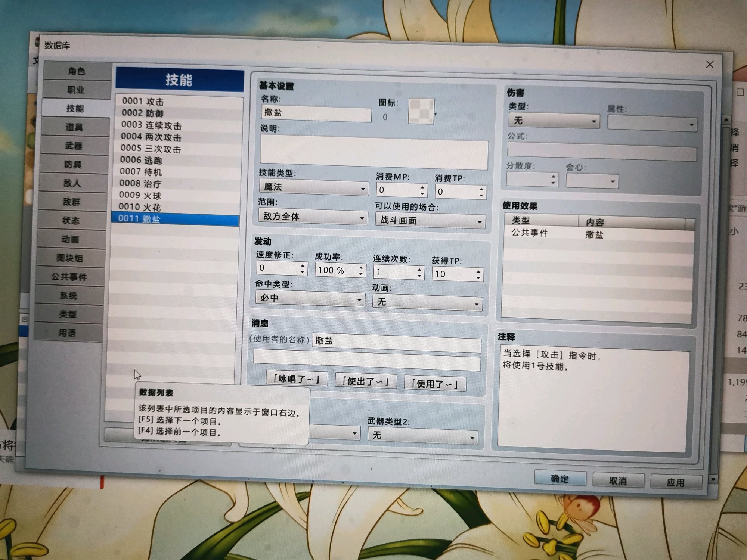Expand the 可以使用的场合 dropdown

click(x=430, y=221)
